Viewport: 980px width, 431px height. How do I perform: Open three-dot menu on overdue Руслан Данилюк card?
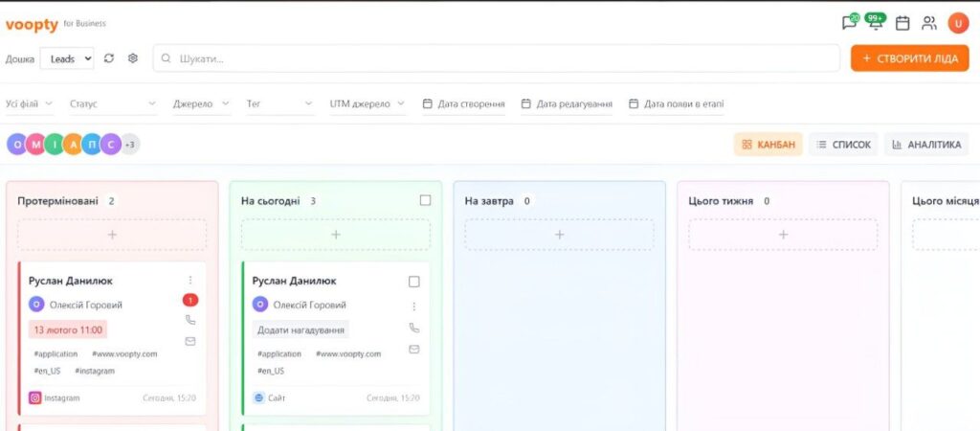(x=190, y=281)
